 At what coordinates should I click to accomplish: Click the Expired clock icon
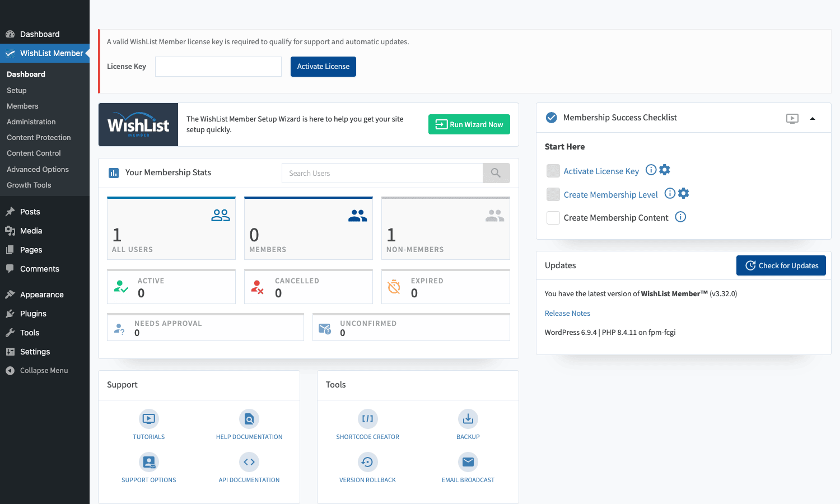point(394,287)
